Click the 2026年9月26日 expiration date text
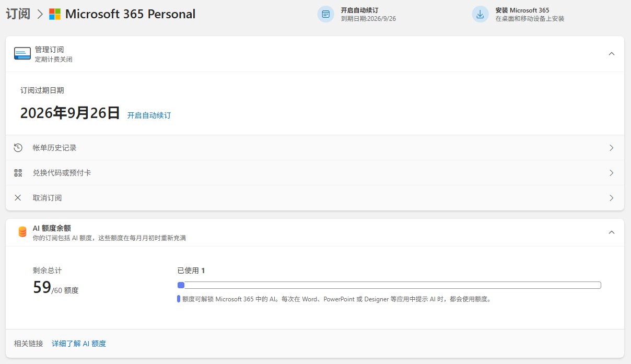 pos(70,113)
